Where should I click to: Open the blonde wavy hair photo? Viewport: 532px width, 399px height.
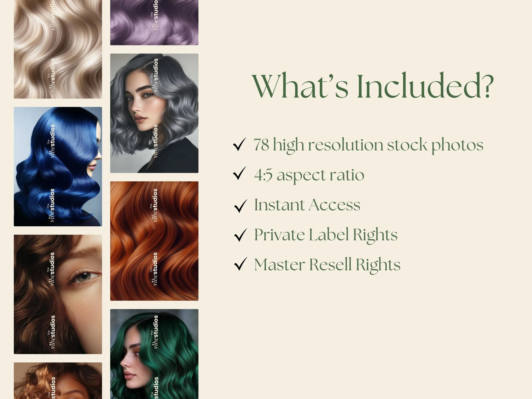(x=58, y=49)
